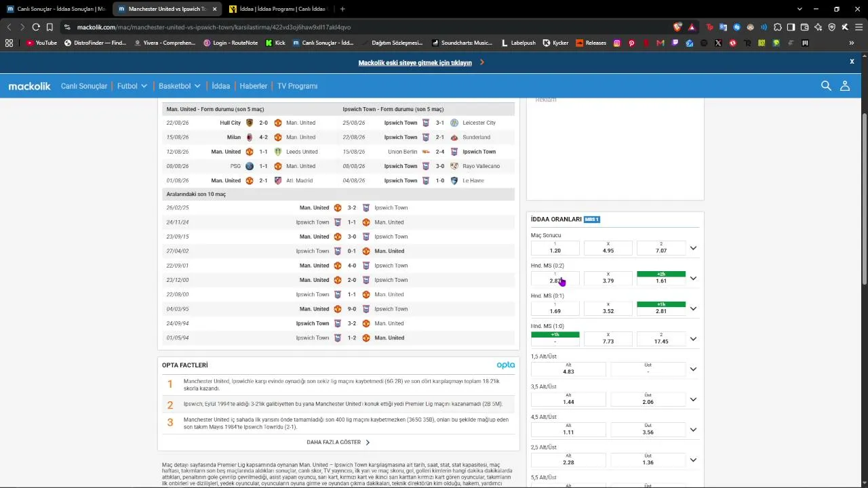Click the Rayo Vallecano crest icon
The image size is (868, 488).
(x=454, y=166)
